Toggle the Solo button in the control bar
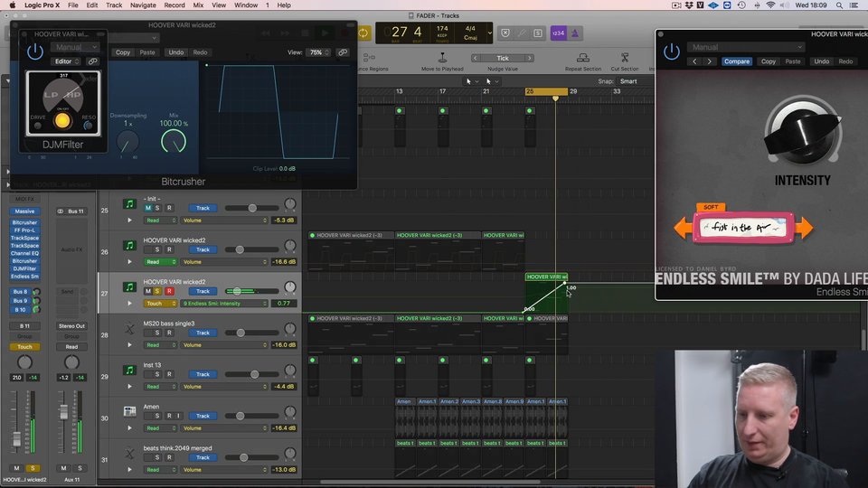The width and height of the screenshot is (868, 488). point(537,33)
